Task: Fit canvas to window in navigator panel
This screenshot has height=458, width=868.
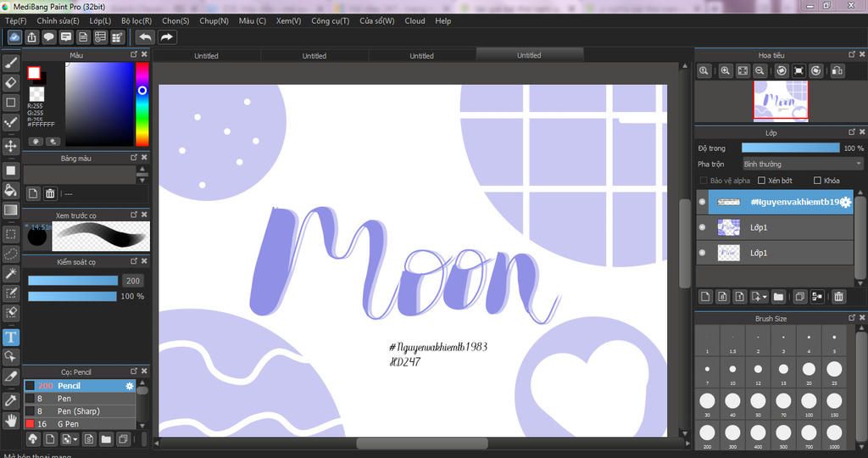Action: [x=743, y=71]
